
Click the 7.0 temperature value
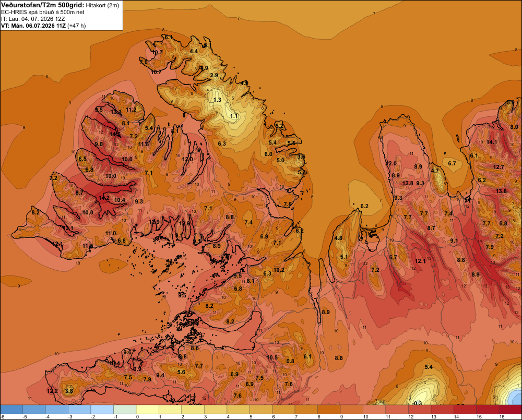(144, 62)
